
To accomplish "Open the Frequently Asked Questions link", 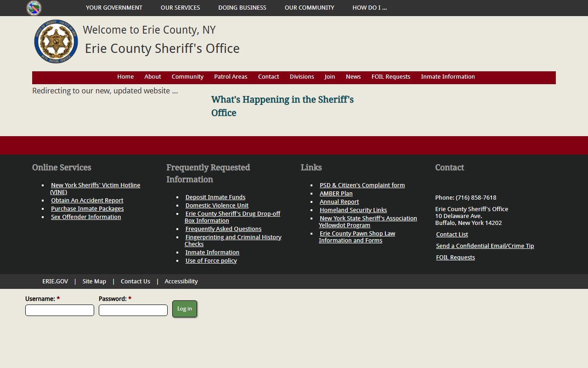I will (223, 229).
